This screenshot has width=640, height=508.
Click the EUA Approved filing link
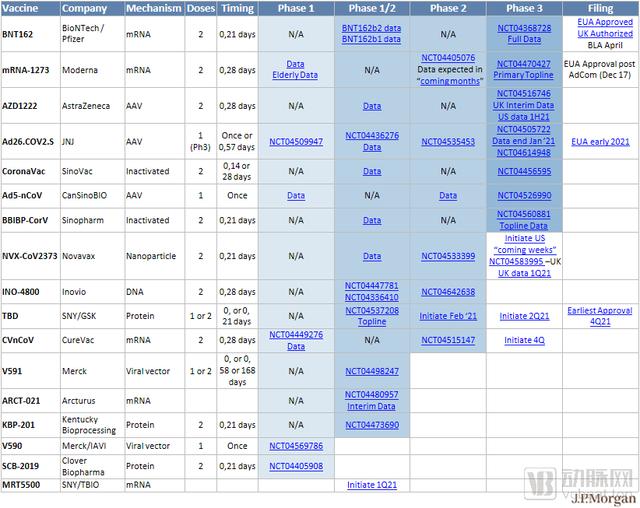605,22
